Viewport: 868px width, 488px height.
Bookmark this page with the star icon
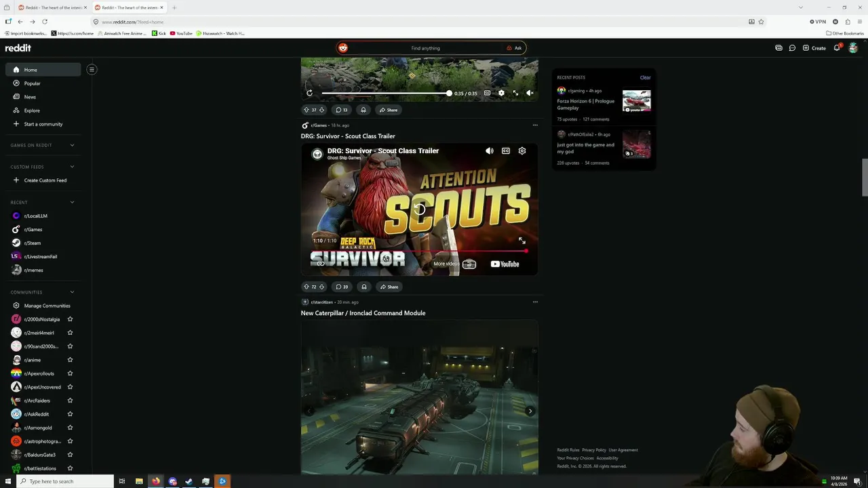click(x=762, y=22)
